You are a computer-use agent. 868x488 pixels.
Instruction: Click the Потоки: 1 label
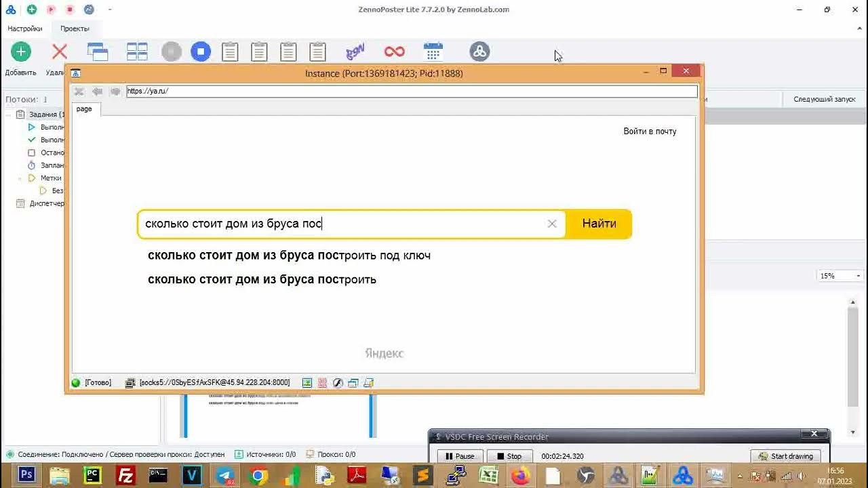tap(26, 99)
